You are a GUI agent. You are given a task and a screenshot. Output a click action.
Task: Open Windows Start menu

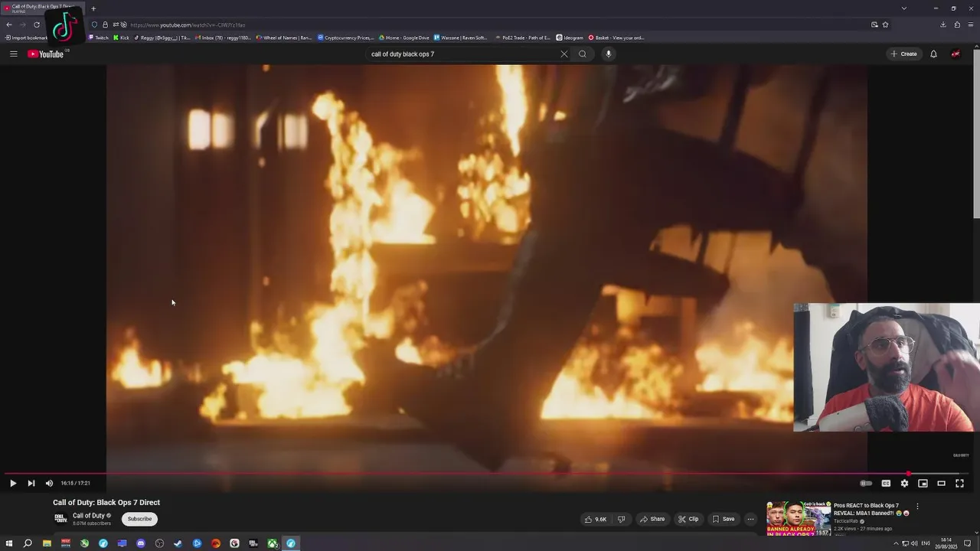[9, 543]
